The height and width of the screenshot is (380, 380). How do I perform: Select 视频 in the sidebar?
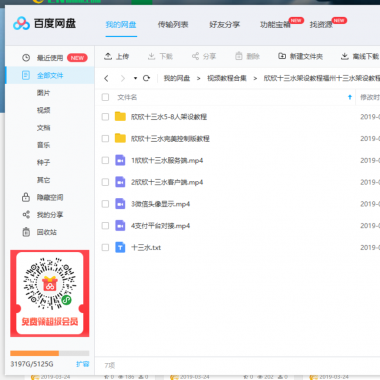pyautogui.click(x=43, y=110)
